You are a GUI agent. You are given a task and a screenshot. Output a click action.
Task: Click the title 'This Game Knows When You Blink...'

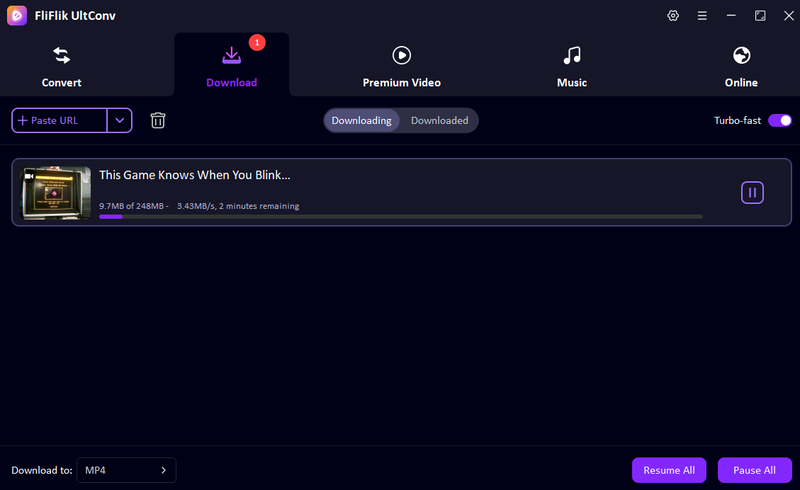[194, 175]
